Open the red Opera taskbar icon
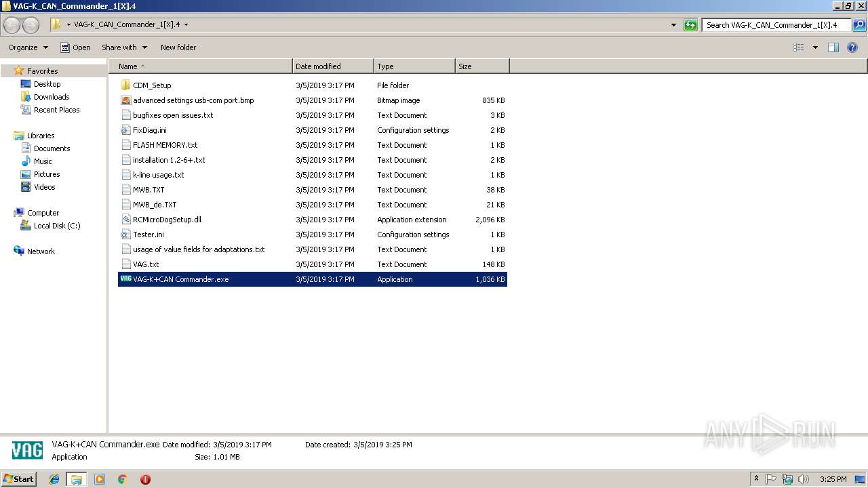Image resolution: width=868 pixels, height=488 pixels. click(145, 479)
